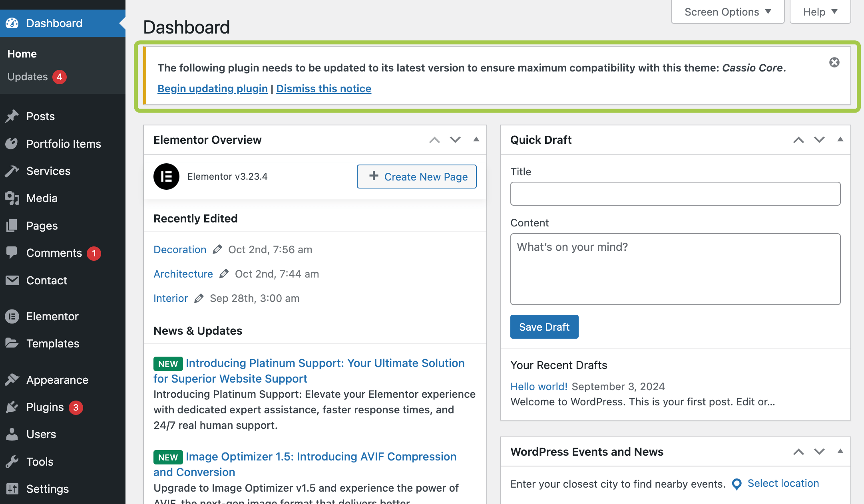
Task: Open Portfolio Items in the sidebar
Action: 64,144
